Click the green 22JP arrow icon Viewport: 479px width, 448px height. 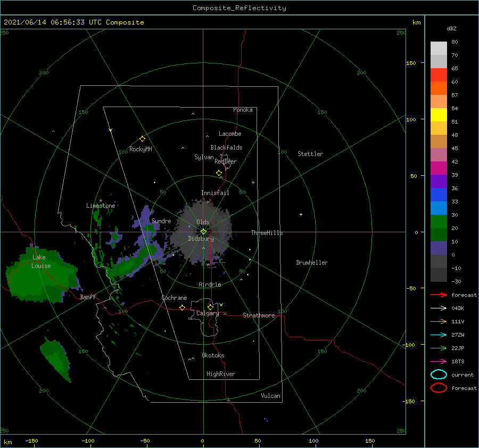pyautogui.click(x=439, y=348)
